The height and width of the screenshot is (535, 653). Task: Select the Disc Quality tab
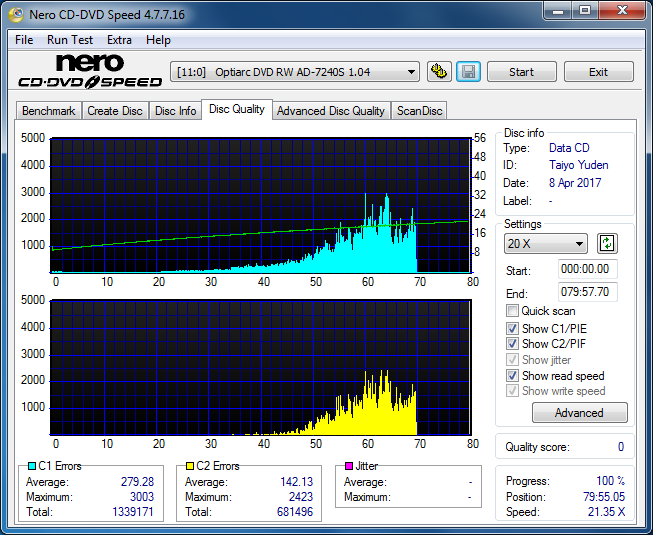coord(237,109)
